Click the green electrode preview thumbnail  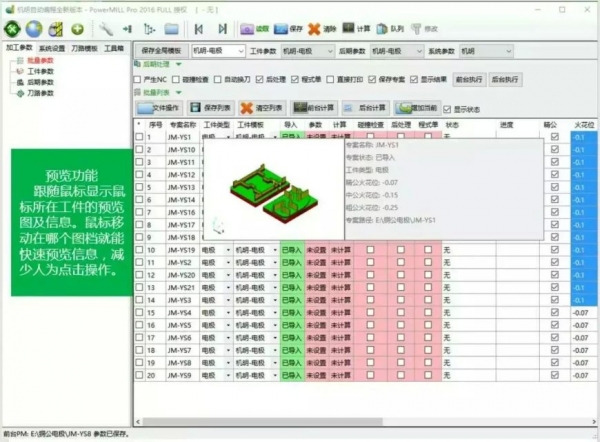click(274, 191)
